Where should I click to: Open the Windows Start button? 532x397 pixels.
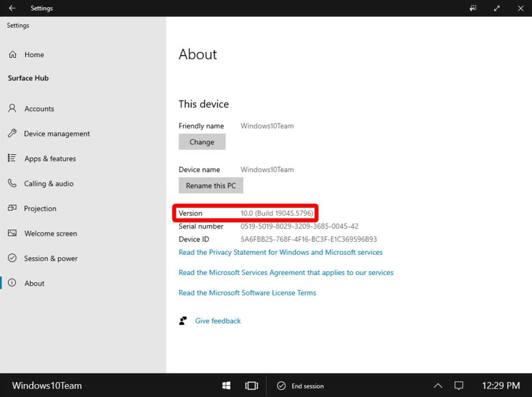coord(227,386)
